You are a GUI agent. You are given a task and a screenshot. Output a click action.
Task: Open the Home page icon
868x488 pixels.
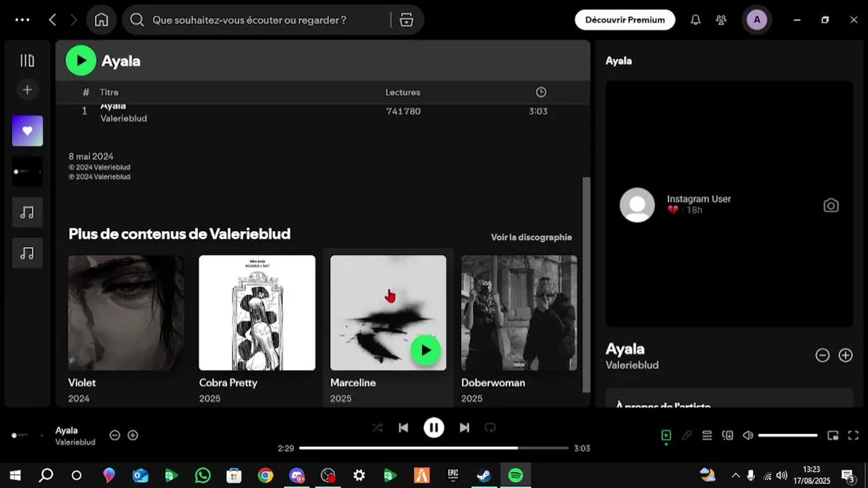pos(101,20)
